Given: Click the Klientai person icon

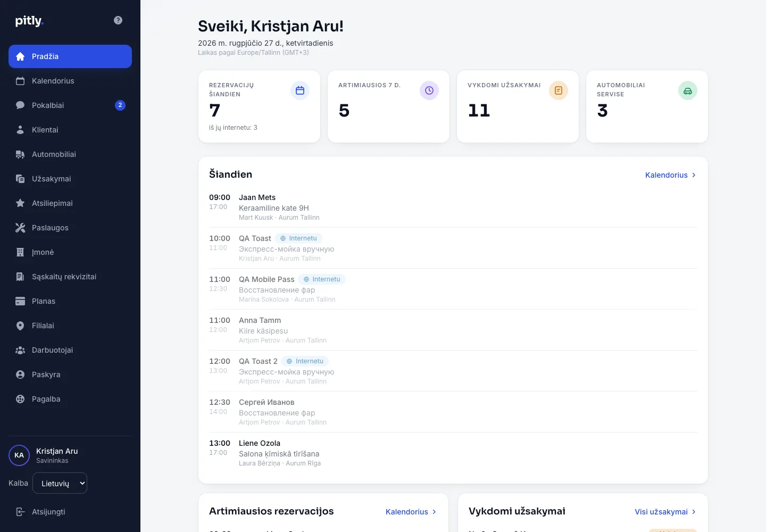Looking at the screenshot, I should [x=20, y=130].
